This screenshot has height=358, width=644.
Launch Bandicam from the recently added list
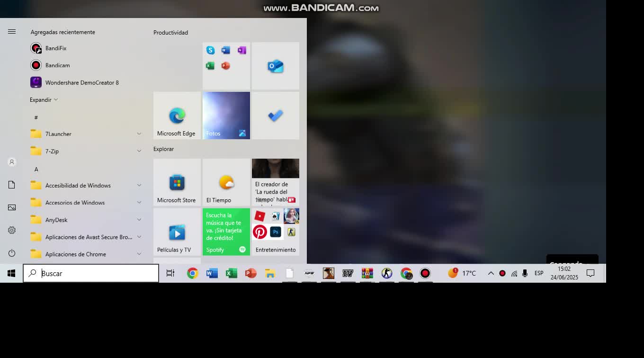[85, 65]
